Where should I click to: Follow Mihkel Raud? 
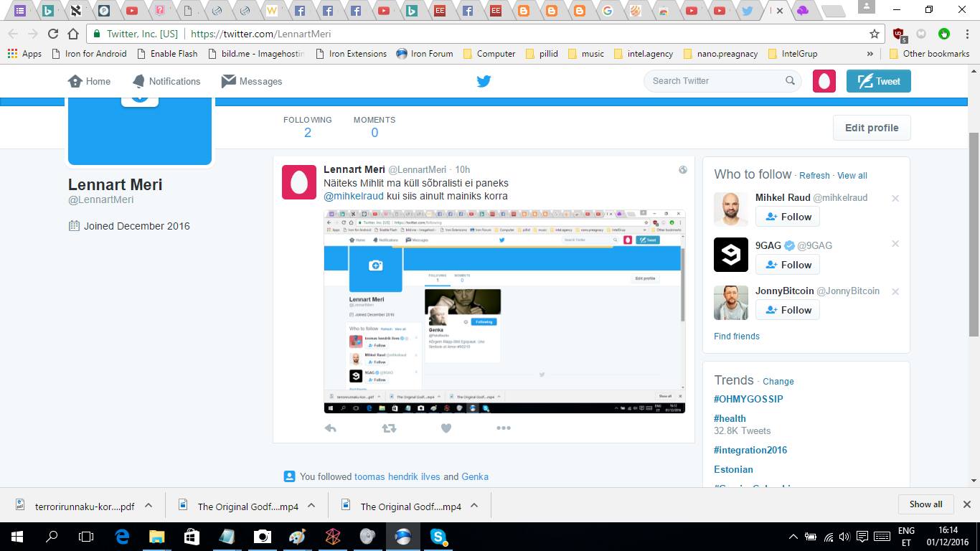point(788,217)
